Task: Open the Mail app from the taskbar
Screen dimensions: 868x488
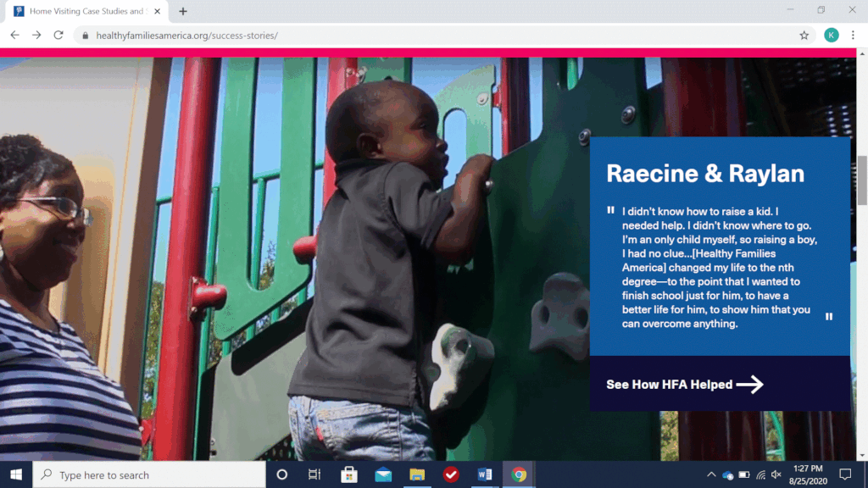Action: (383, 474)
